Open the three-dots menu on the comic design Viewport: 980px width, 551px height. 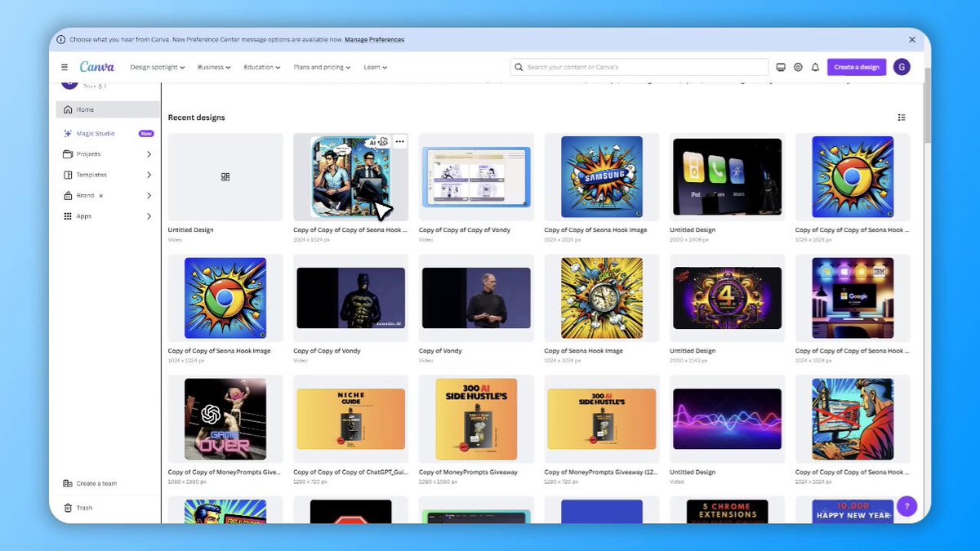[399, 142]
